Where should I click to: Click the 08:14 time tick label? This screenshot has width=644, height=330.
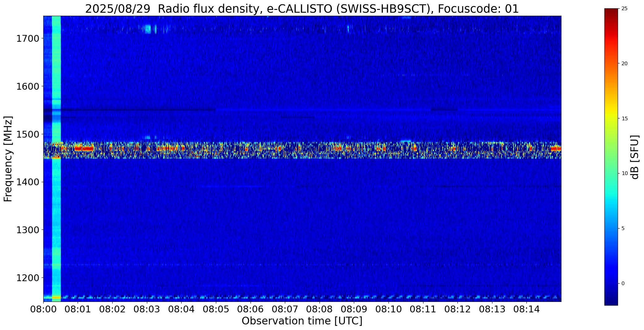(526, 309)
